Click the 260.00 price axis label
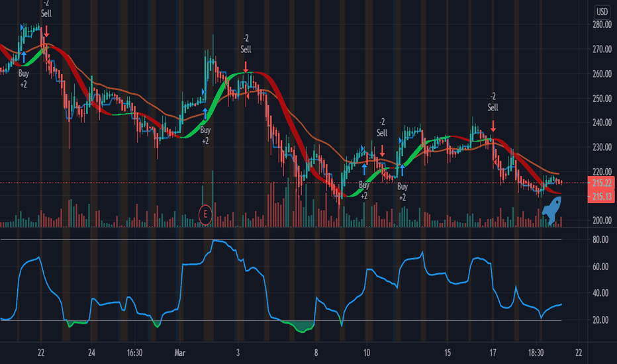 [602, 74]
